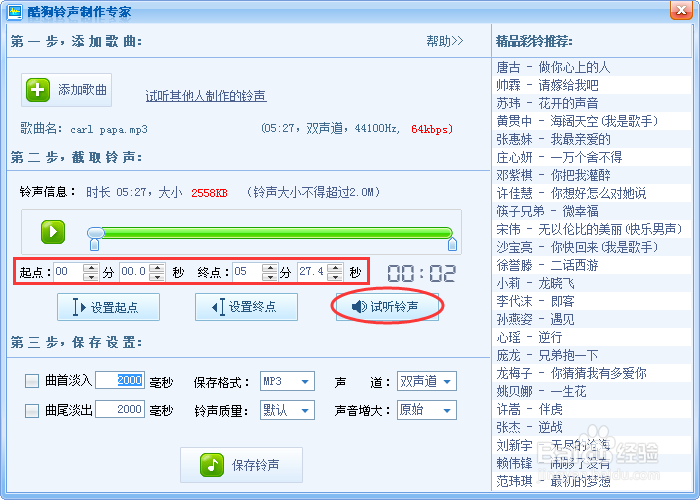Click the fade-in milliseconds field
The height and width of the screenshot is (500, 700).
point(120,380)
